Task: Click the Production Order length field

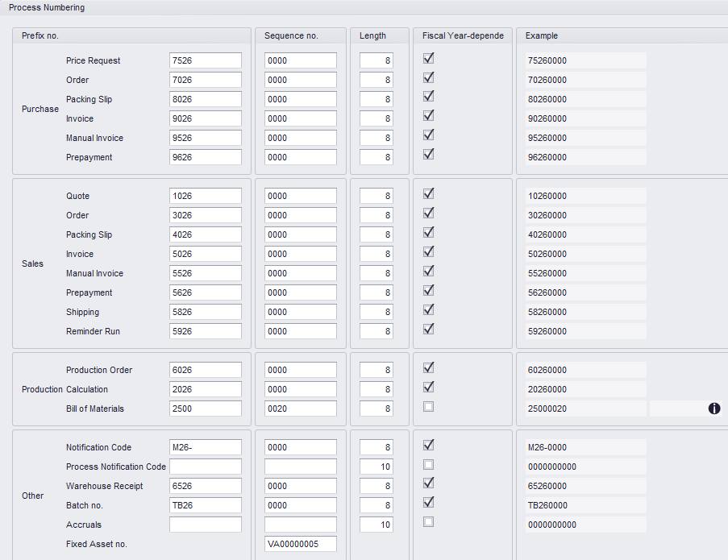Action: point(376,370)
